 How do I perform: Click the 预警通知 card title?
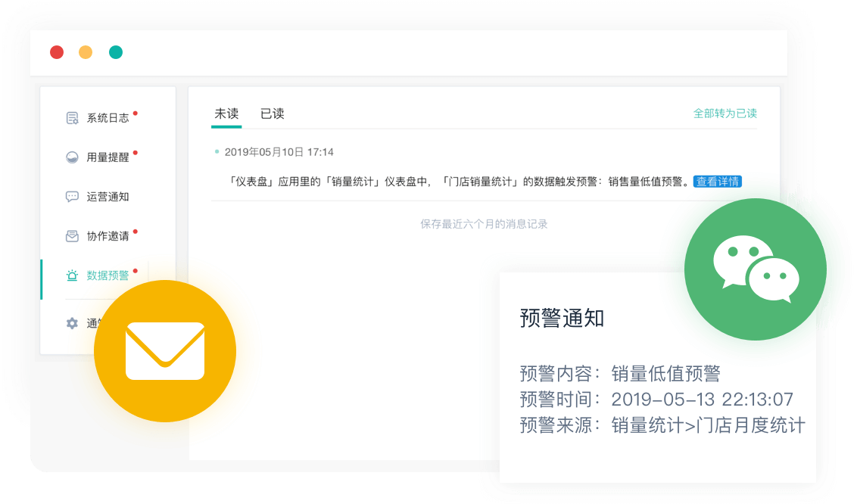(562, 319)
